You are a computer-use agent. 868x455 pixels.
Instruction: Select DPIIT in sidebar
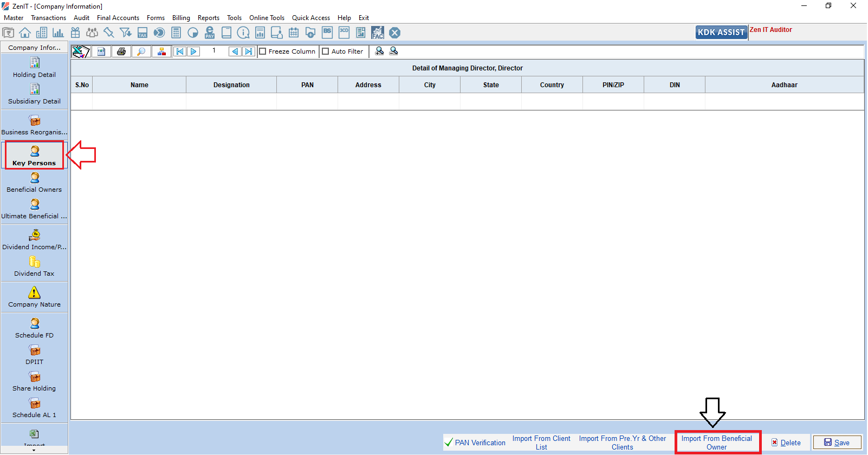pyautogui.click(x=34, y=355)
